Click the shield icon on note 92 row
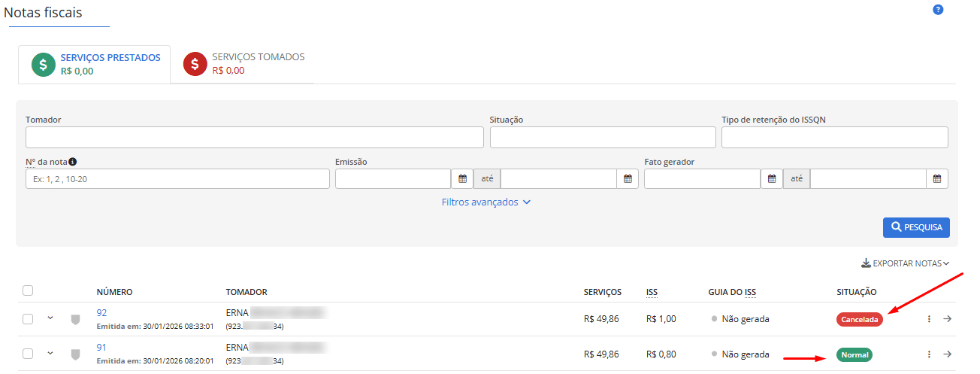The image size is (980, 374). tap(75, 319)
